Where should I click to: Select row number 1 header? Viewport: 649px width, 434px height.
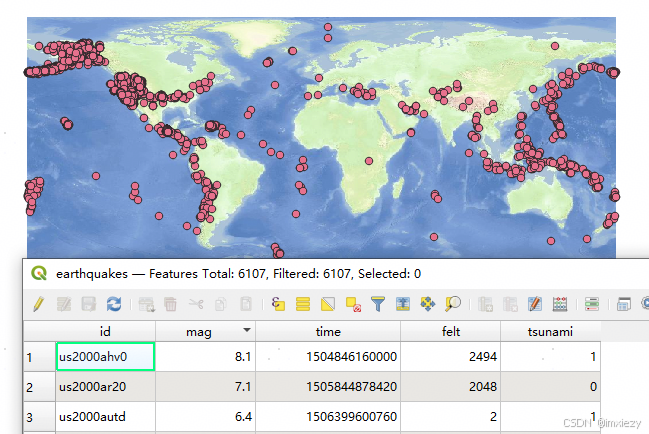pyautogui.click(x=39, y=357)
